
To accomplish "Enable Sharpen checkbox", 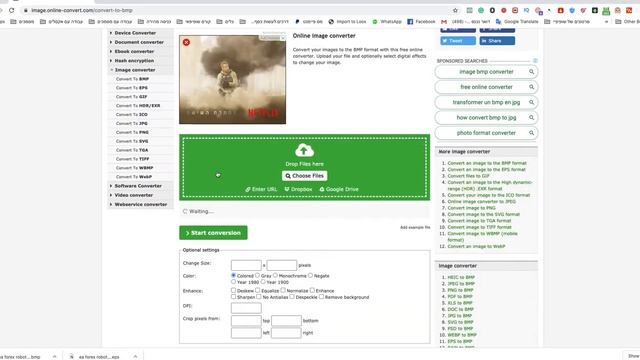I will (x=233, y=297).
